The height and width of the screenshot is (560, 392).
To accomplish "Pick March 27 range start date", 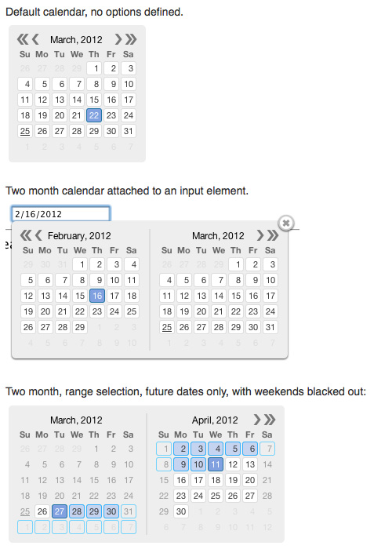I will tap(60, 511).
